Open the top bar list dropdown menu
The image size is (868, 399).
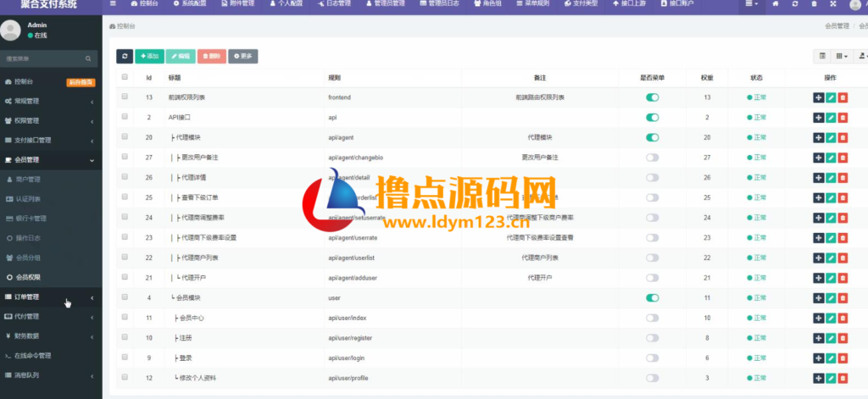(751, 3)
